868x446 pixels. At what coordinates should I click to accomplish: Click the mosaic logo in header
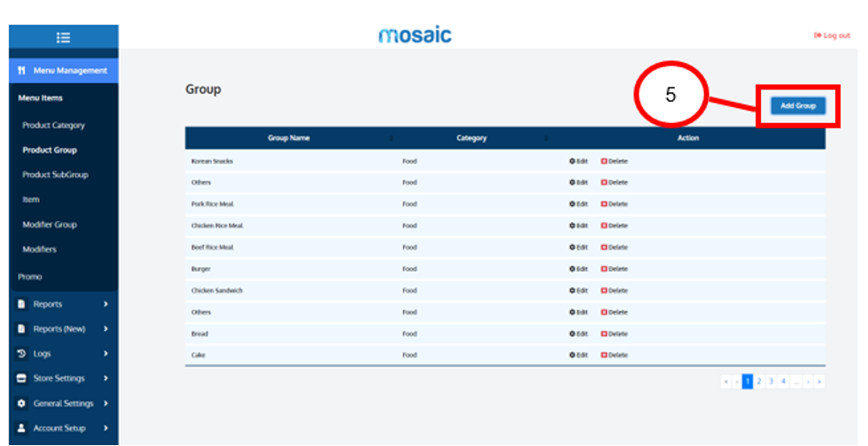click(x=415, y=35)
